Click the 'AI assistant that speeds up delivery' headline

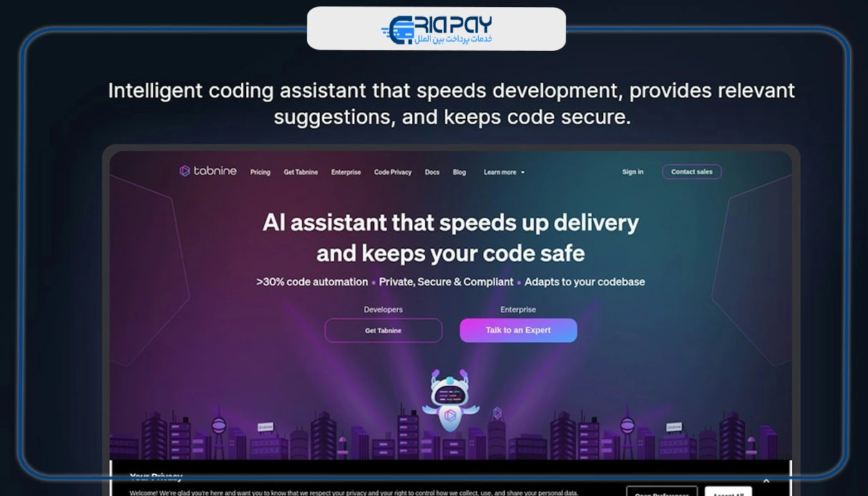tap(451, 223)
